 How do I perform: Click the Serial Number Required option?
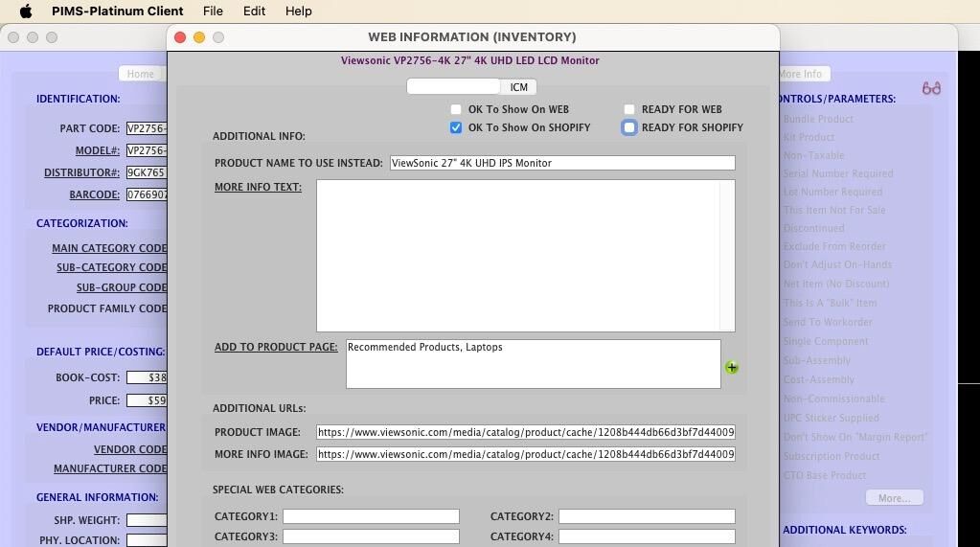[x=838, y=173]
